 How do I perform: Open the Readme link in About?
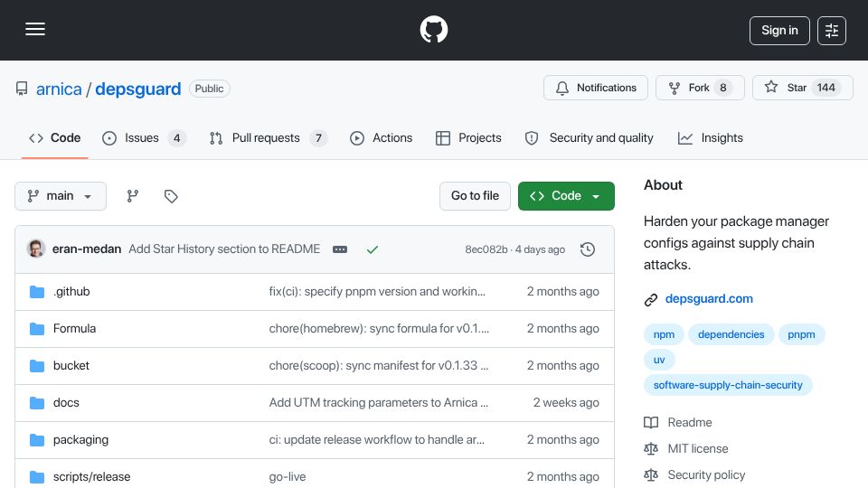coord(689,423)
